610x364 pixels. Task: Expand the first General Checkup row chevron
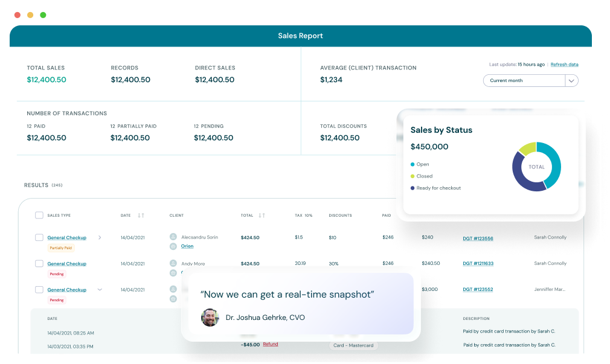99,237
